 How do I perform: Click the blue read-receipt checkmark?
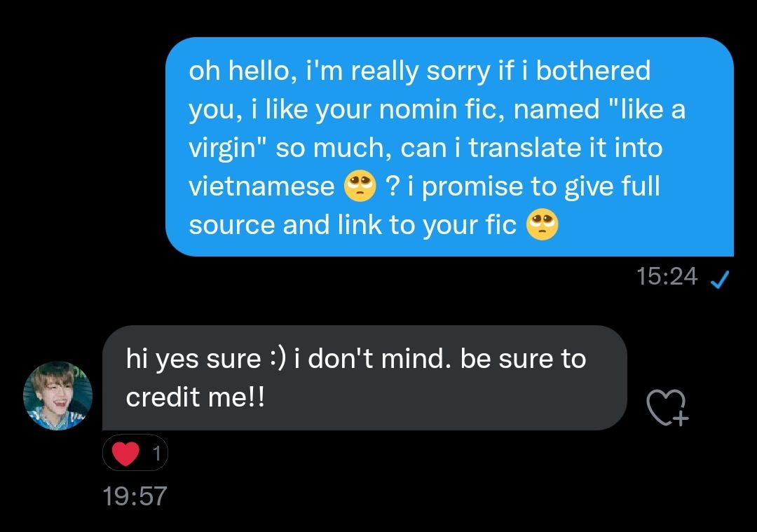[721, 278]
